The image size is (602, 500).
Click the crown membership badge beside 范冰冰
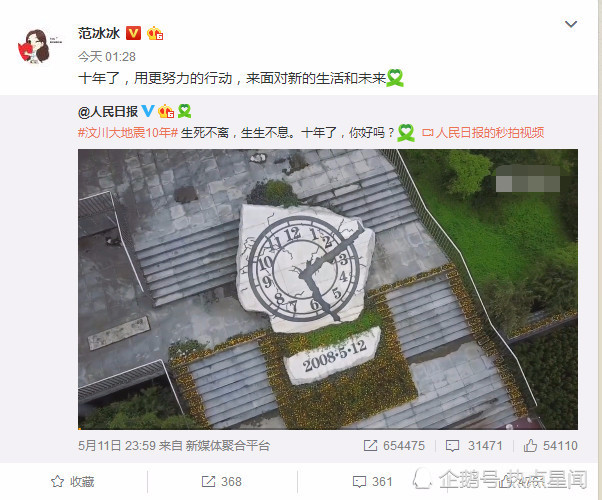(x=155, y=33)
